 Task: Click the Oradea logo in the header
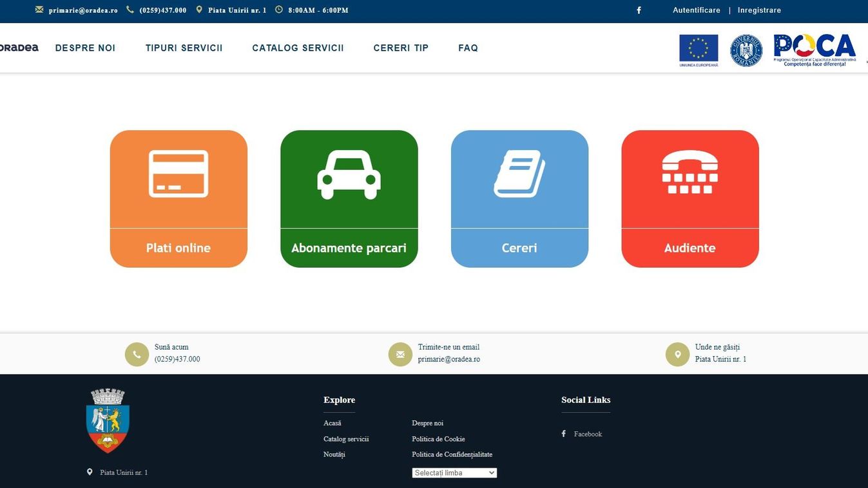(19, 48)
